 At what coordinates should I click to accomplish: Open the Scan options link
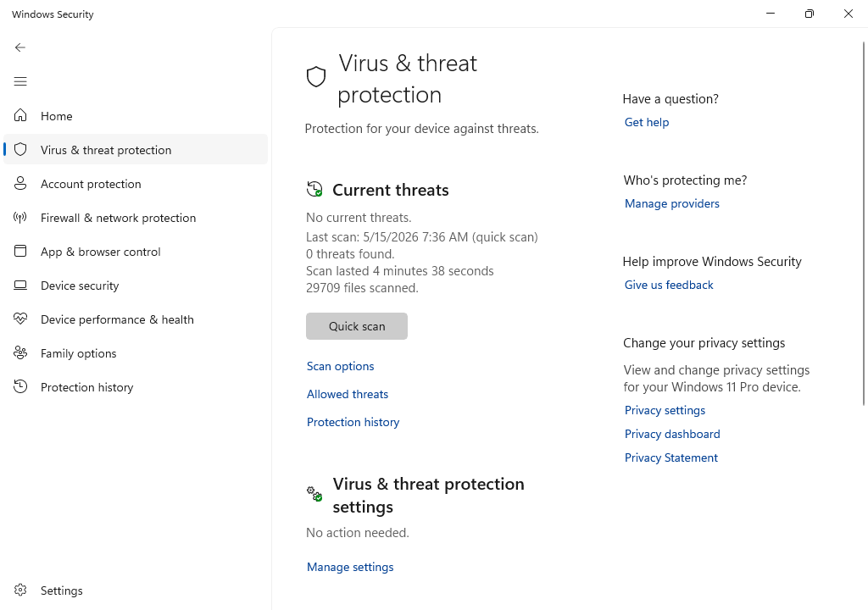[341, 367]
